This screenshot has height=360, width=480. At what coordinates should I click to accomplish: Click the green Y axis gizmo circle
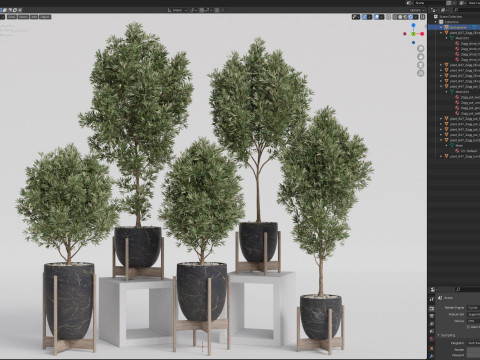(413, 34)
